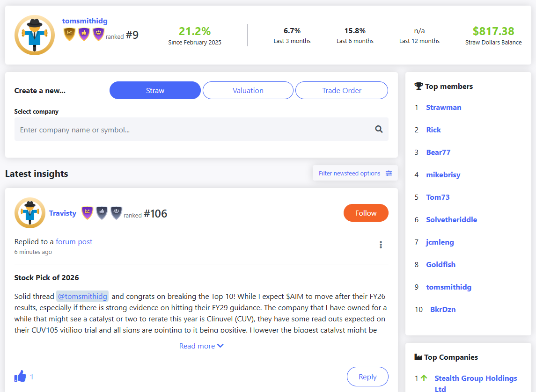Click tomsmithidg's gold chart performance badge

pyautogui.click(x=69, y=34)
